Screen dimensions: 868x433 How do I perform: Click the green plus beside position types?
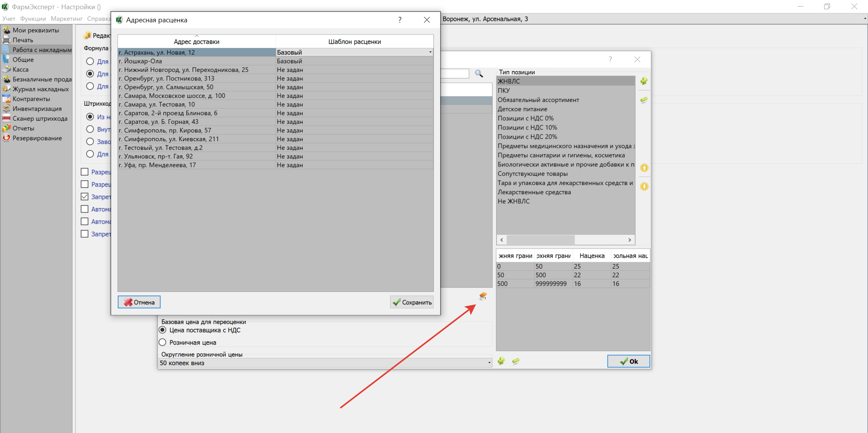pyautogui.click(x=644, y=81)
